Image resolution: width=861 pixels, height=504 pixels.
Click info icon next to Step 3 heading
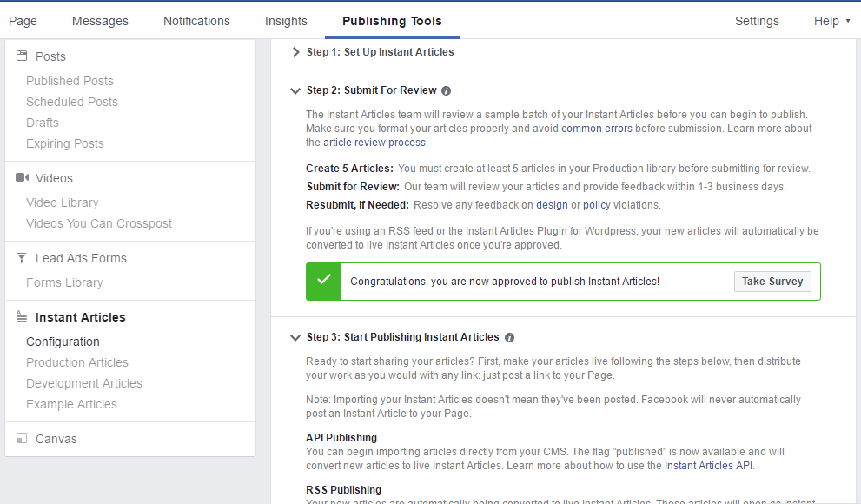pyautogui.click(x=510, y=338)
